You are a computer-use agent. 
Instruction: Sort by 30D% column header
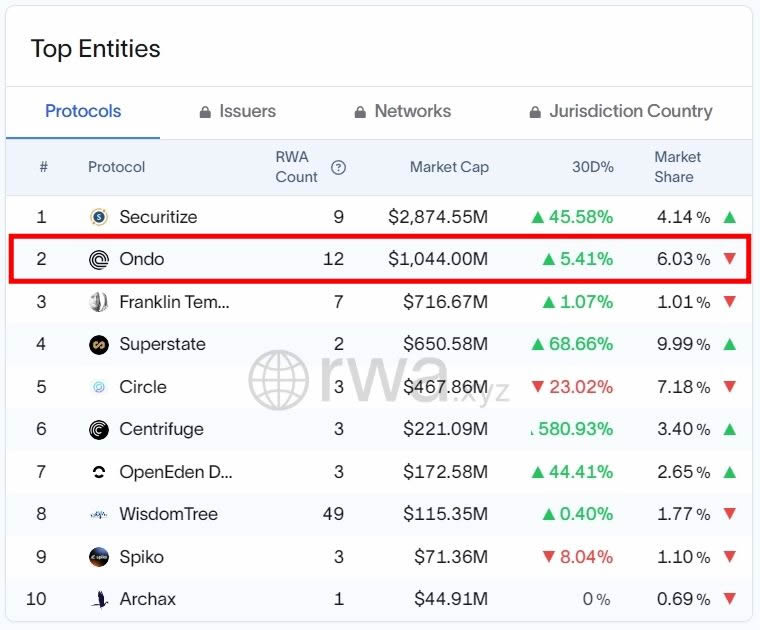(x=592, y=167)
